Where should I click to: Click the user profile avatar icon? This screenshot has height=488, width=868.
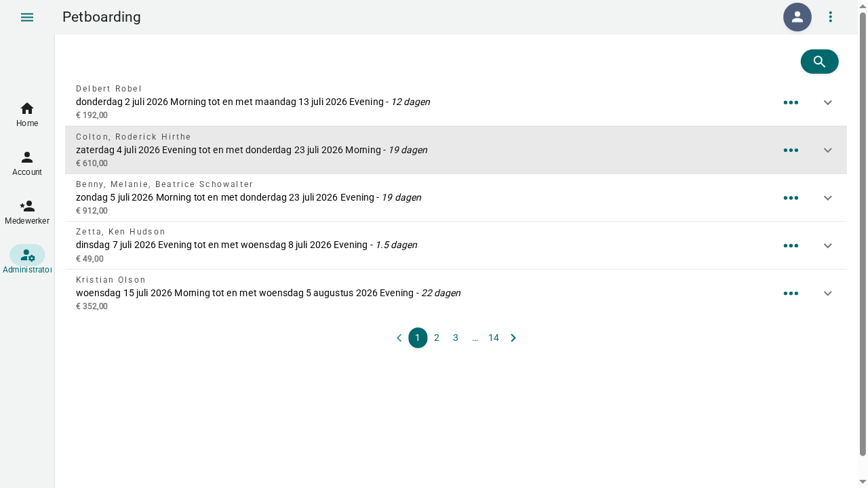point(797,17)
